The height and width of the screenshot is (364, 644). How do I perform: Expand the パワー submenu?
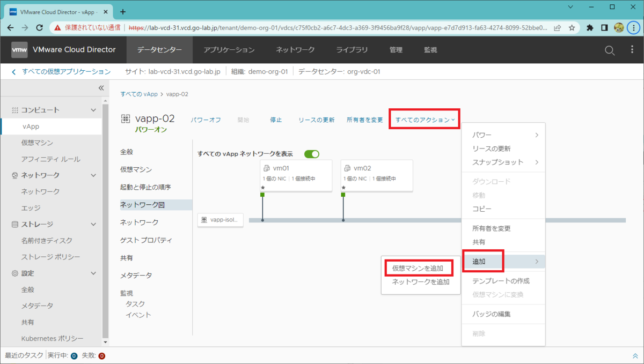click(x=503, y=135)
